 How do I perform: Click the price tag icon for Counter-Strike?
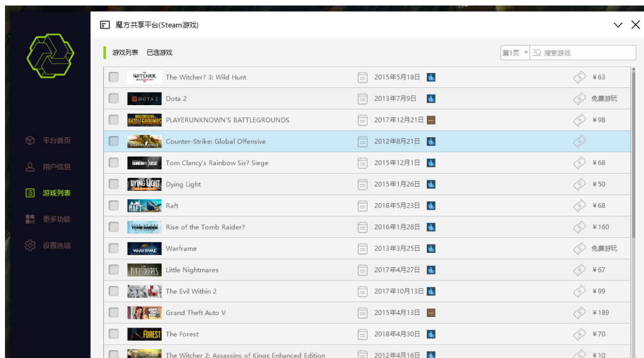click(579, 142)
